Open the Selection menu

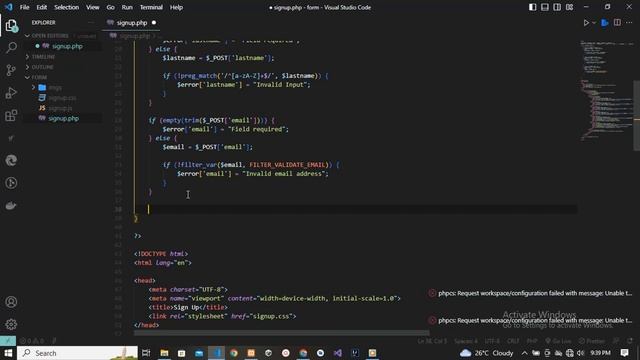[67, 7]
